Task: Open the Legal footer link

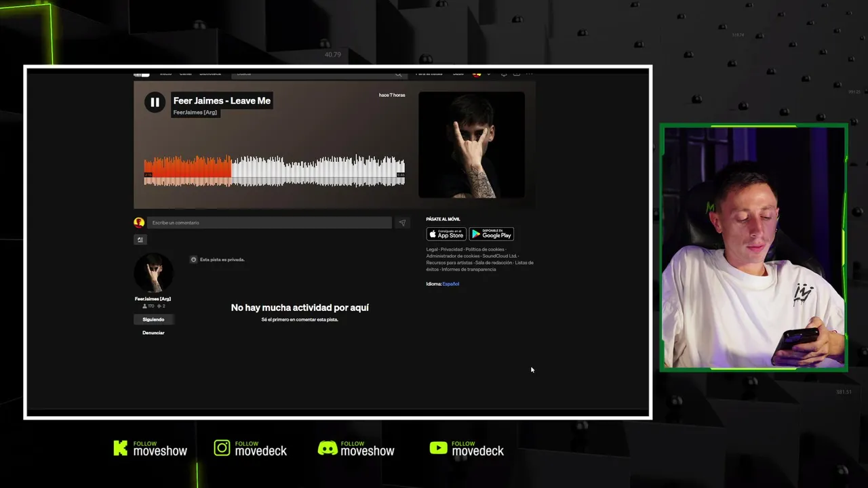Action: 432,249
